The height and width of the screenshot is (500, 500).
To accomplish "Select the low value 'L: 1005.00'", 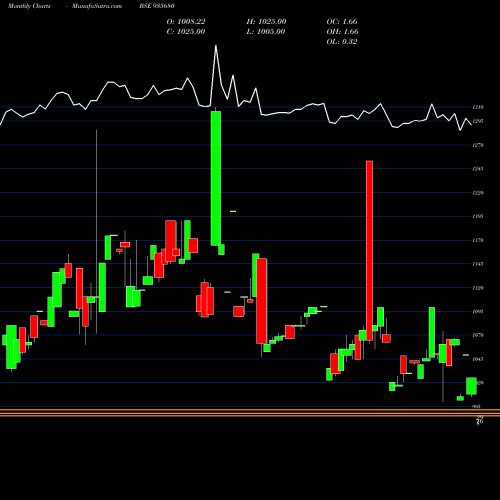I will tap(266, 32).
